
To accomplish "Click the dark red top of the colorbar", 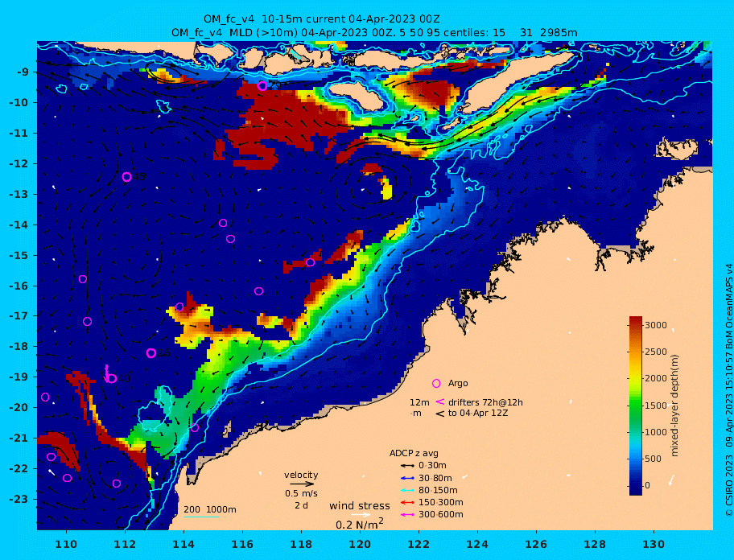I will pos(636,321).
